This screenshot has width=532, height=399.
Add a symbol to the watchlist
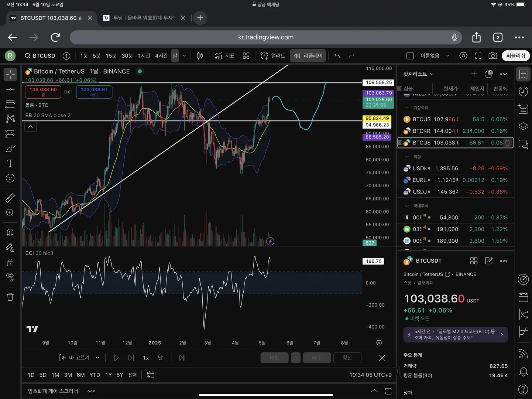click(x=474, y=74)
